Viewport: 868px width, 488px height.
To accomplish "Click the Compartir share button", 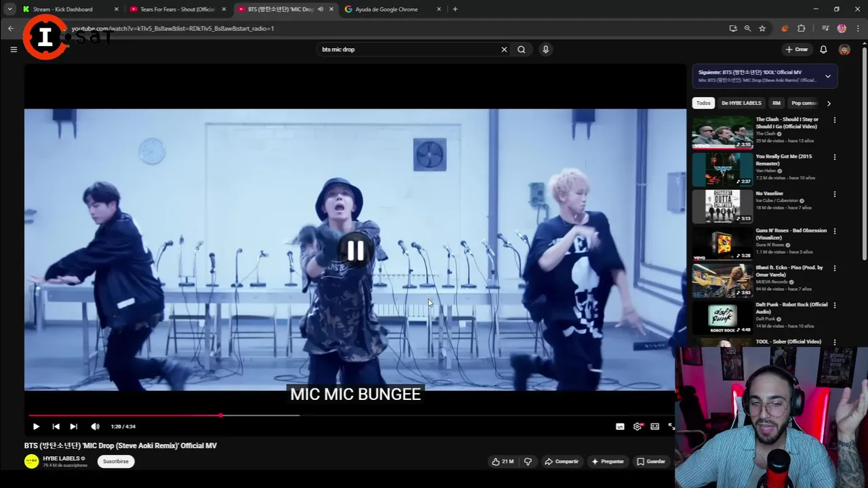I will tap(561, 462).
